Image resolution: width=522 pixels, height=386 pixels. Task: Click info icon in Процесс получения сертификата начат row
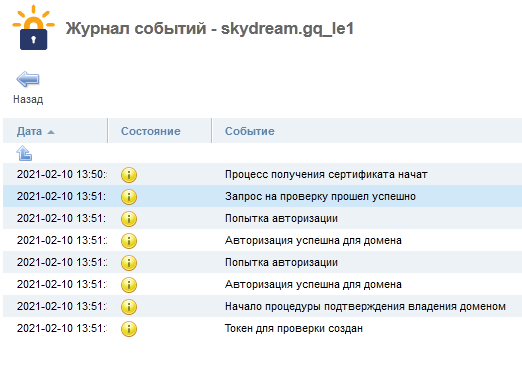pos(129,175)
